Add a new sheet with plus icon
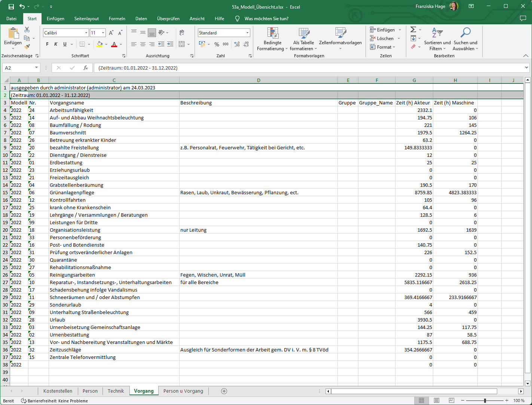This screenshot has height=405, width=532. tap(224, 391)
